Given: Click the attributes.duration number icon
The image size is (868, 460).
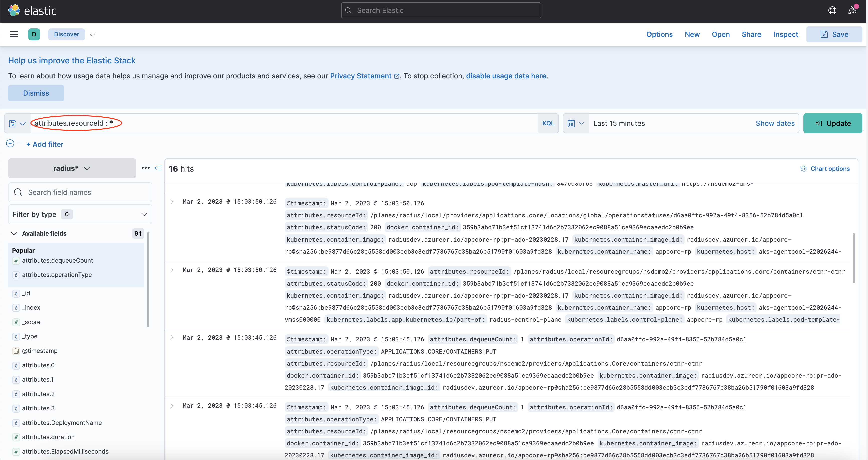Looking at the screenshot, I should pos(16,437).
